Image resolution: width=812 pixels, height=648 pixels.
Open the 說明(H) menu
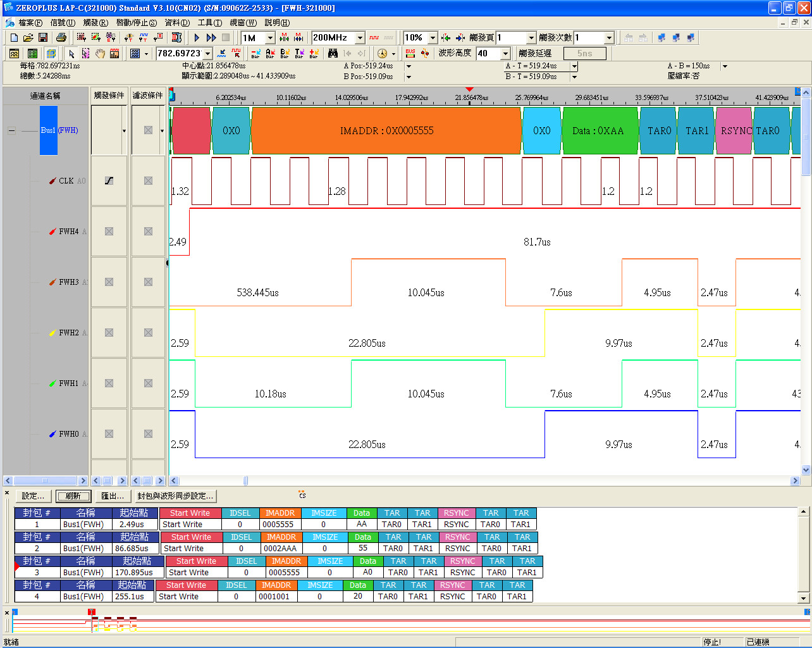click(277, 23)
